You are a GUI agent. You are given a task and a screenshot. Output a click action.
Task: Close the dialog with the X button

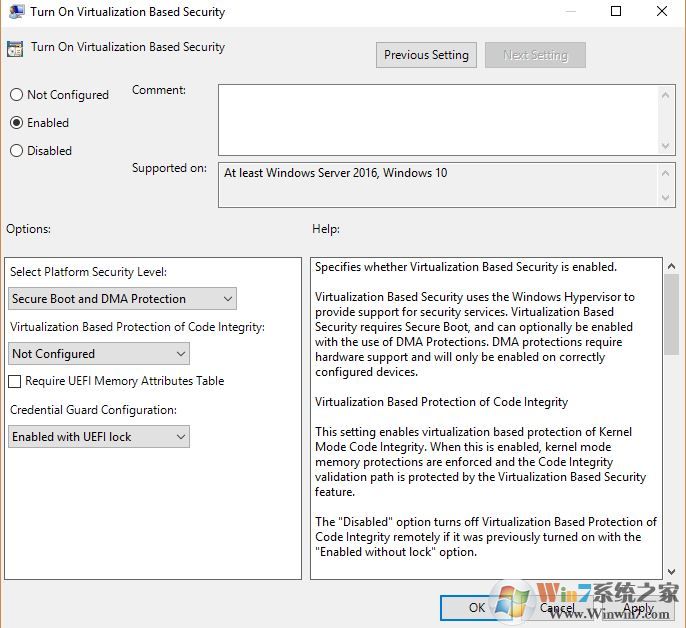click(x=662, y=11)
